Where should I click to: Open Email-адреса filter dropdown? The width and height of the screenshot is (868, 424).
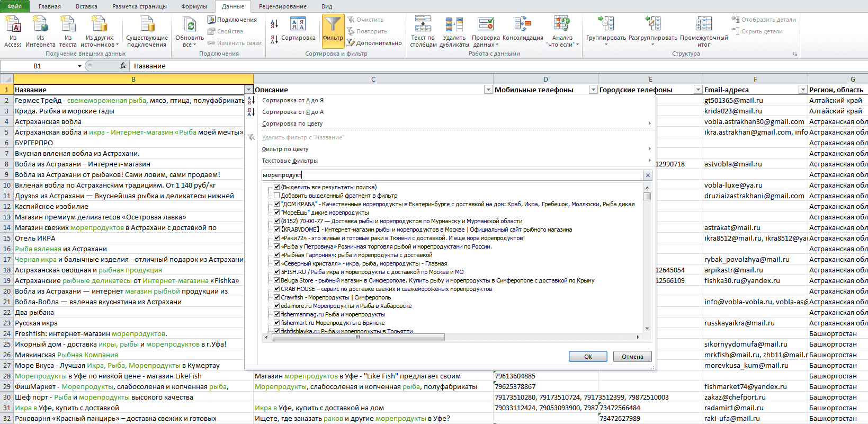click(803, 90)
